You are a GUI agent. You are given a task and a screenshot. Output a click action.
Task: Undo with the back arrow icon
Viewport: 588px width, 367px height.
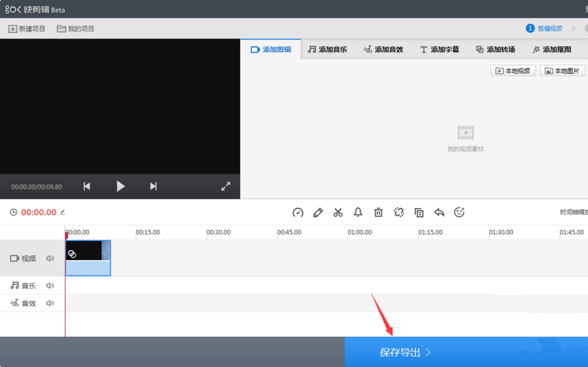[x=439, y=213]
